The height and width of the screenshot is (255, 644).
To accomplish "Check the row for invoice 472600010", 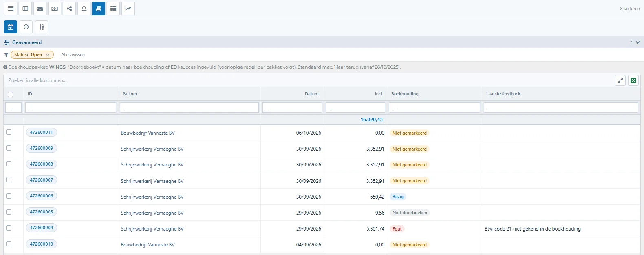I will [x=9, y=244].
